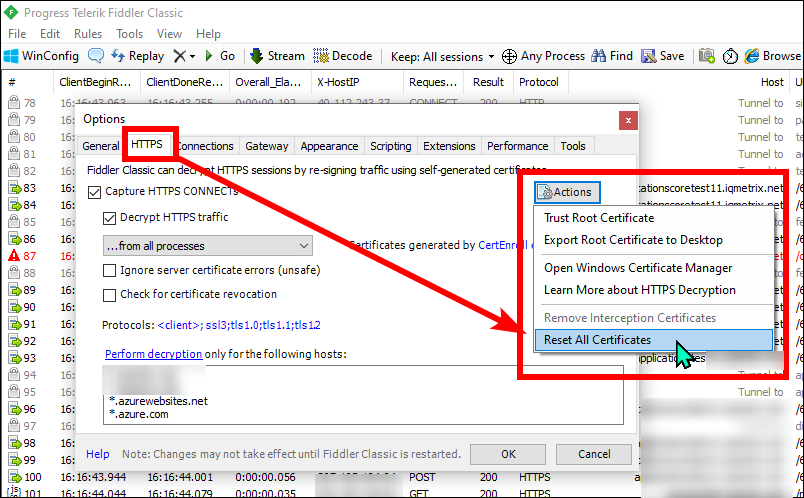Viewport: 804px width, 498px height.
Task: Open the Keep: All sessions dropdown
Action: coord(442,56)
